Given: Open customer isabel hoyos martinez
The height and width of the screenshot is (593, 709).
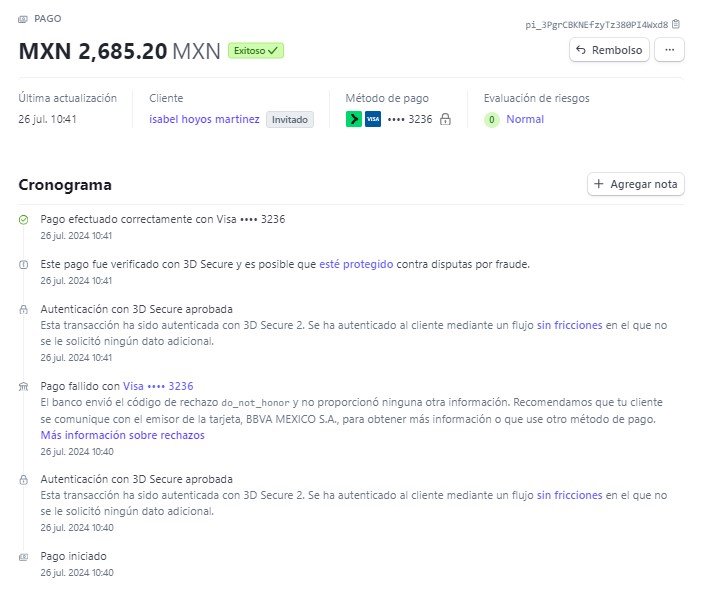Looking at the screenshot, I should [204, 119].
